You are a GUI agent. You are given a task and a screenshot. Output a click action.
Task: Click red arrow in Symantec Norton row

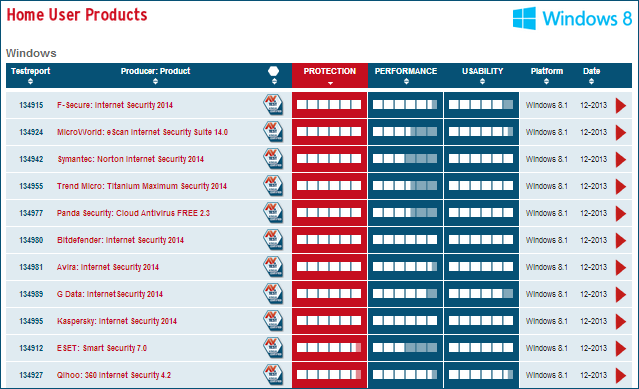[x=620, y=159]
